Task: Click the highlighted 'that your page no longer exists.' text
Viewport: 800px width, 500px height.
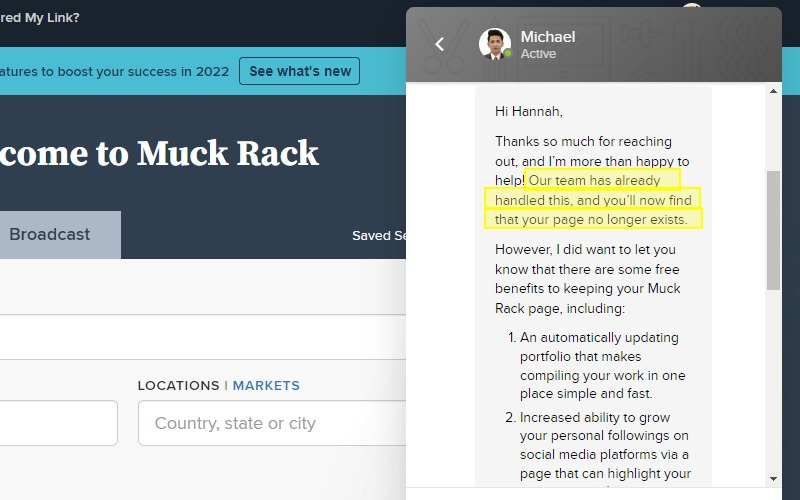Action: point(591,219)
